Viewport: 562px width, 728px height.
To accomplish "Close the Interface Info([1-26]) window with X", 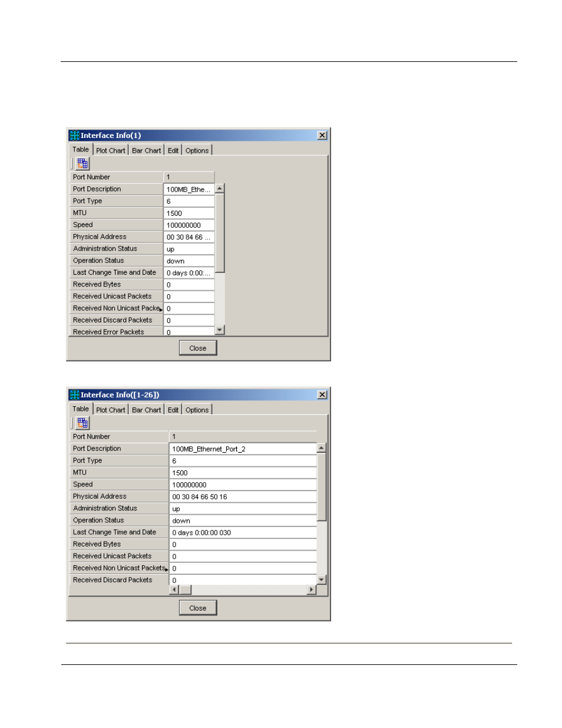I will tap(322, 395).
